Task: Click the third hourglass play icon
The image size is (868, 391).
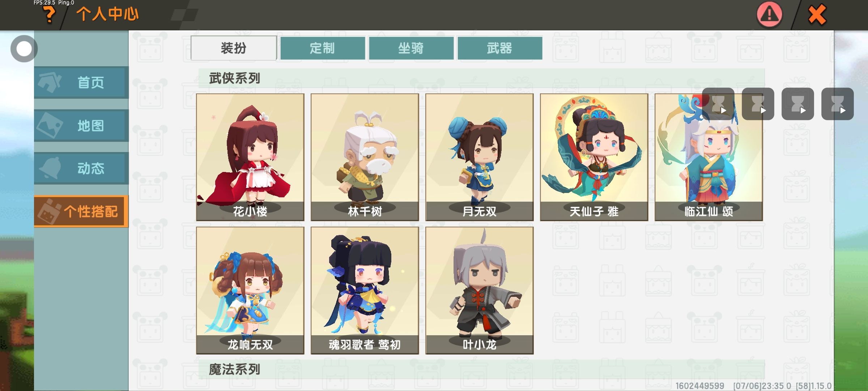Action: (x=798, y=104)
